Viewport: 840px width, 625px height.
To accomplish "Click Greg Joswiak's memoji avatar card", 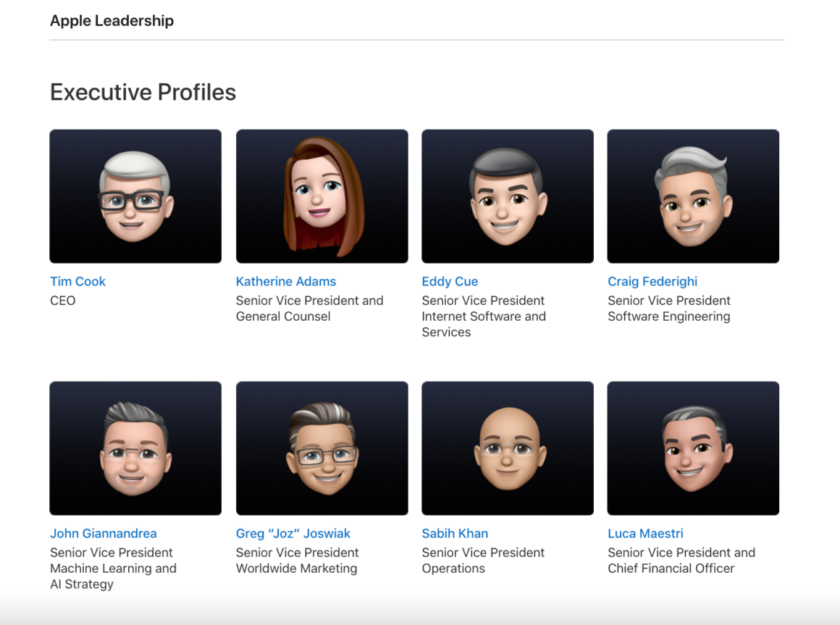I will click(322, 448).
